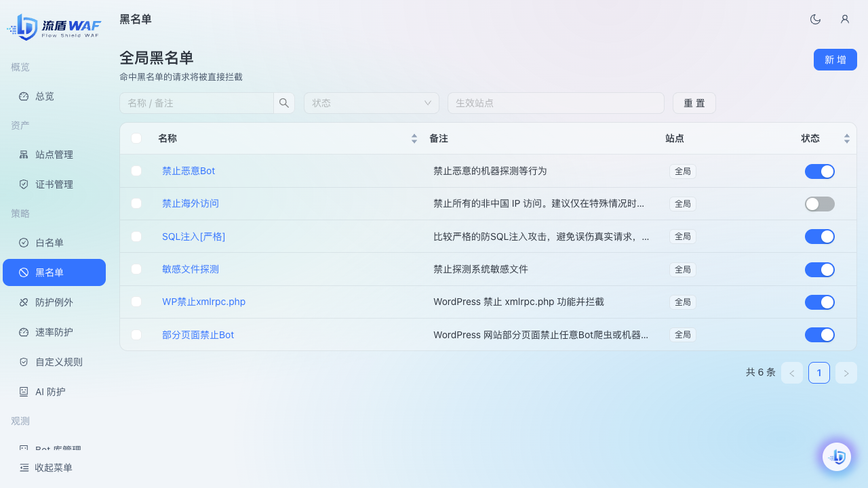Go to previous page arrow
The image size is (868, 488).
click(792, 373)
